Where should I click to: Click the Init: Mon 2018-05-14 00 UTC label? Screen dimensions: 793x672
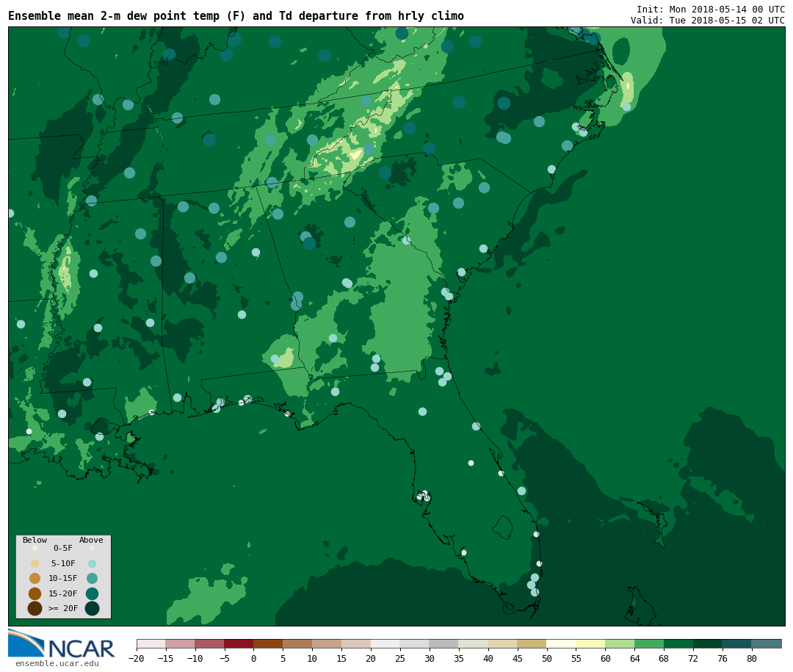711,9
